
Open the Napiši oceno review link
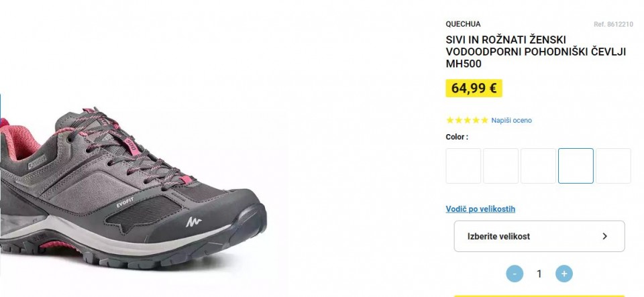pos(511,120)
